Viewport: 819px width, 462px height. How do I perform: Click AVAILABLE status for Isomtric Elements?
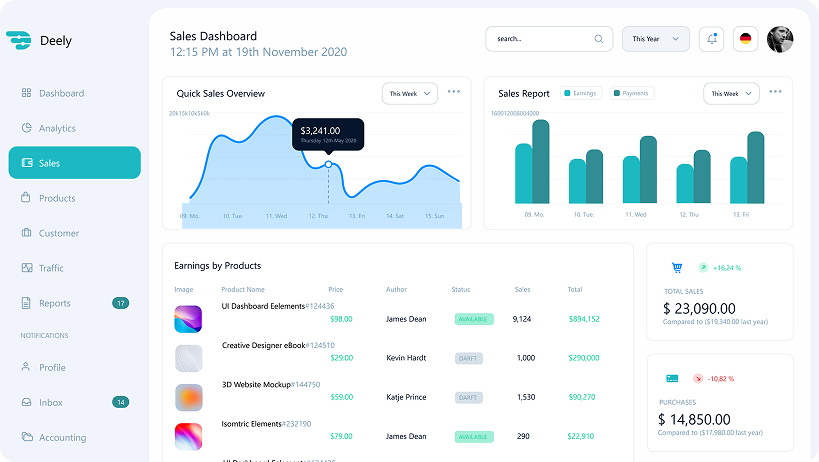pos(474,436)
